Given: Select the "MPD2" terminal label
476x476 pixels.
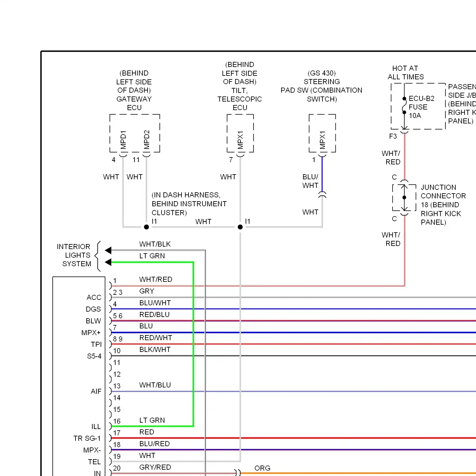Looking at the screenshot, I should pos(147,140).
